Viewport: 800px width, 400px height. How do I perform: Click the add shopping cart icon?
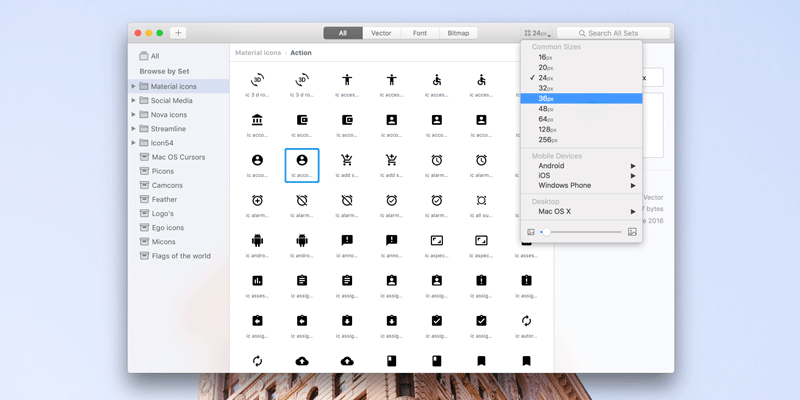347,160
